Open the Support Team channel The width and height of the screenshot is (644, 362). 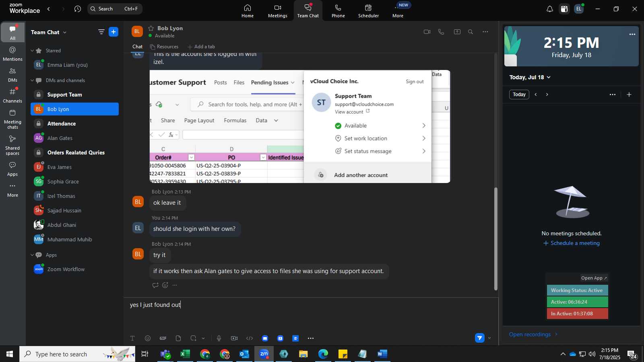pyautogui.click(x=74, y=95)
